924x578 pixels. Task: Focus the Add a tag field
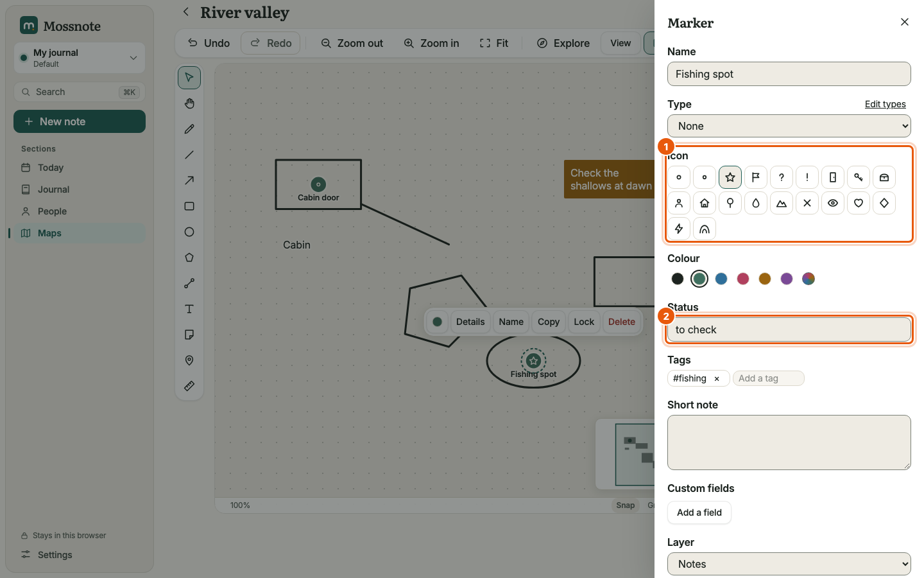click(x=769, y=378)
